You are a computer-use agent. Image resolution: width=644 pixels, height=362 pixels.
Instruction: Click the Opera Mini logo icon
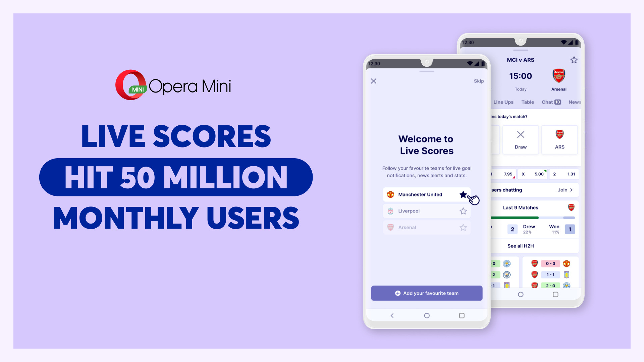click(x=128, y=84)
